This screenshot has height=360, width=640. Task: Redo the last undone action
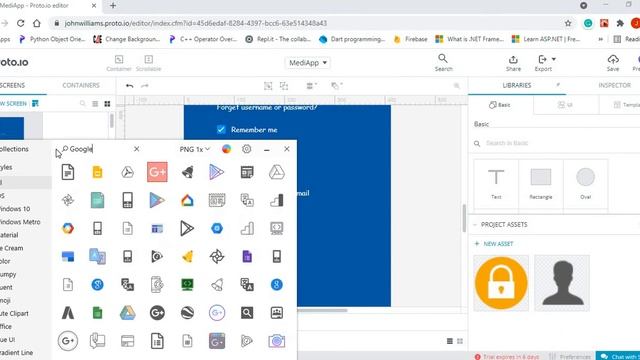(x=144, y=86)
